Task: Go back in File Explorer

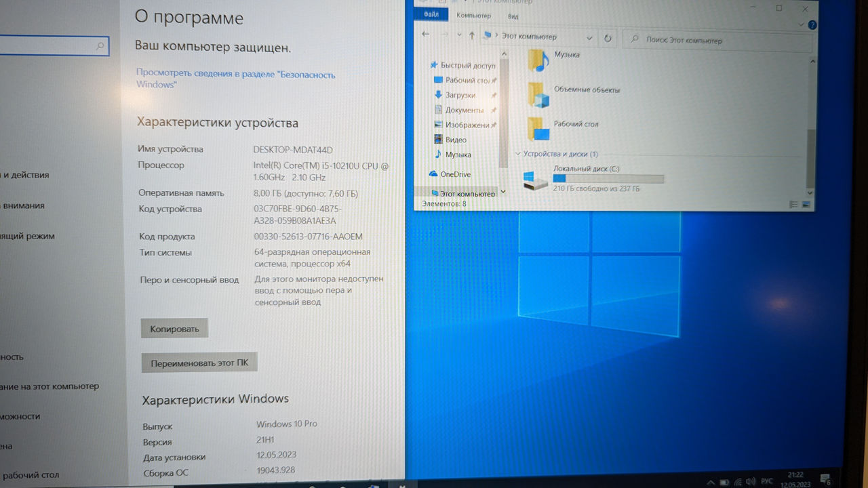Action: [x=425, y=34]
